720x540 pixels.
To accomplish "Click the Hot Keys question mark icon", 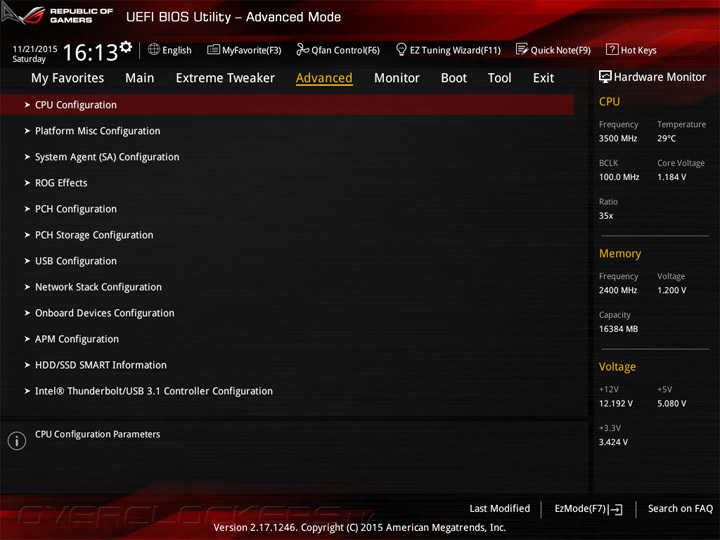I will coord(612,49).
